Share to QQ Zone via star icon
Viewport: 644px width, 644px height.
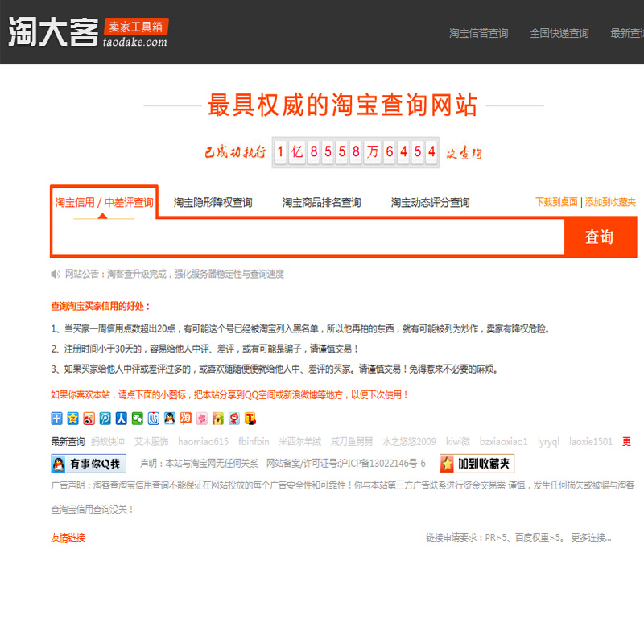72,419
